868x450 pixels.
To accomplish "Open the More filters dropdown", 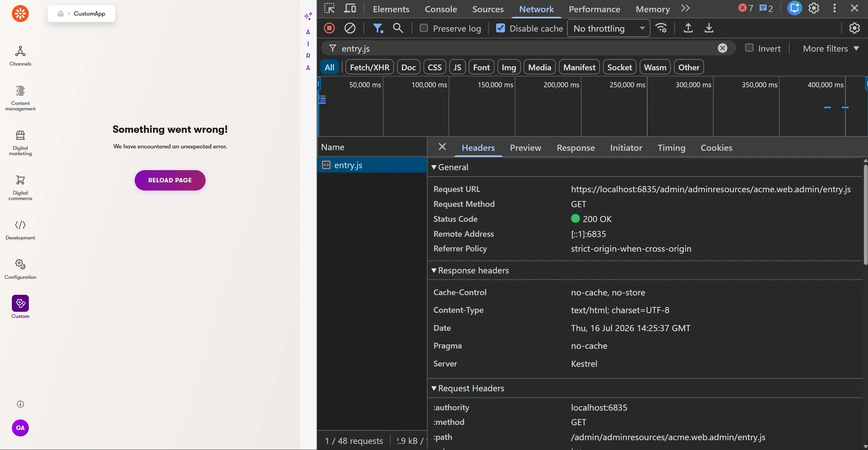I will 831,49.
